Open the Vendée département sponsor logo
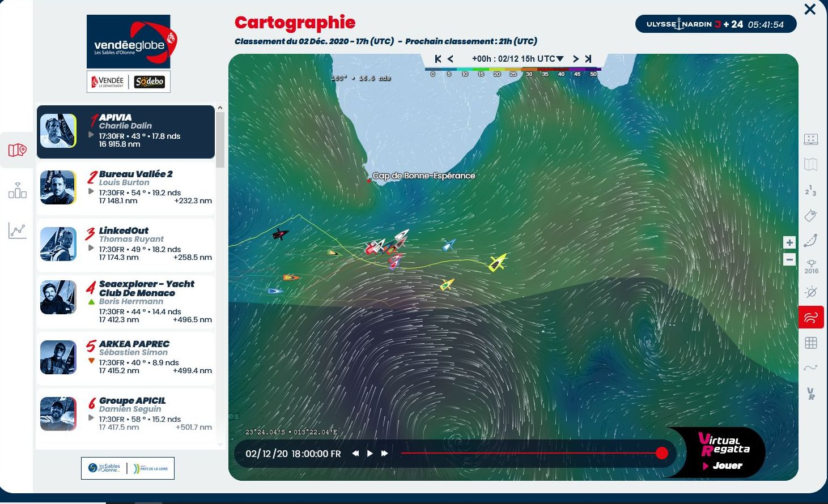This screenshot has height=504, width=828. pyautogui.click(x=108, y=82)
